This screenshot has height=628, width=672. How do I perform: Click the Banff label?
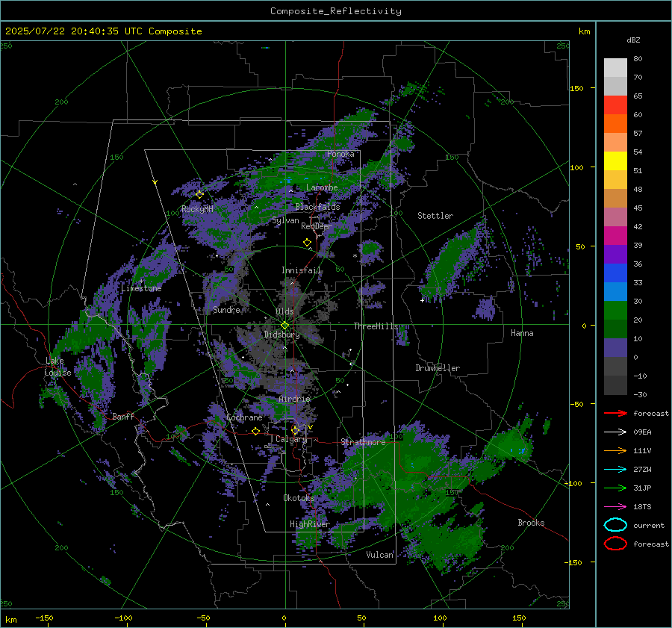pos(123,416)
